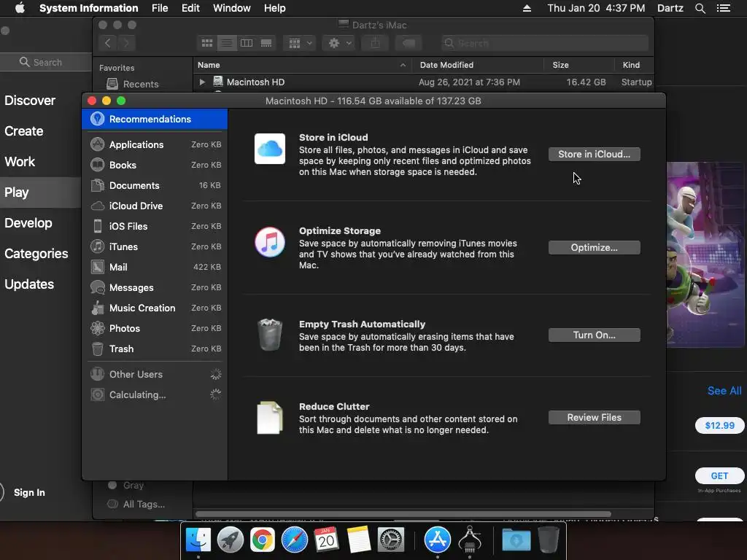Open Notification Center list icon

724,8
